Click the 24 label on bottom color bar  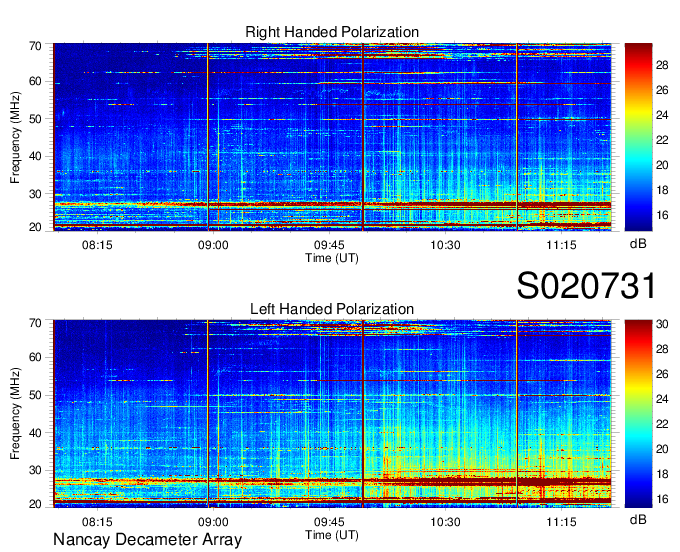coord(662,399)
